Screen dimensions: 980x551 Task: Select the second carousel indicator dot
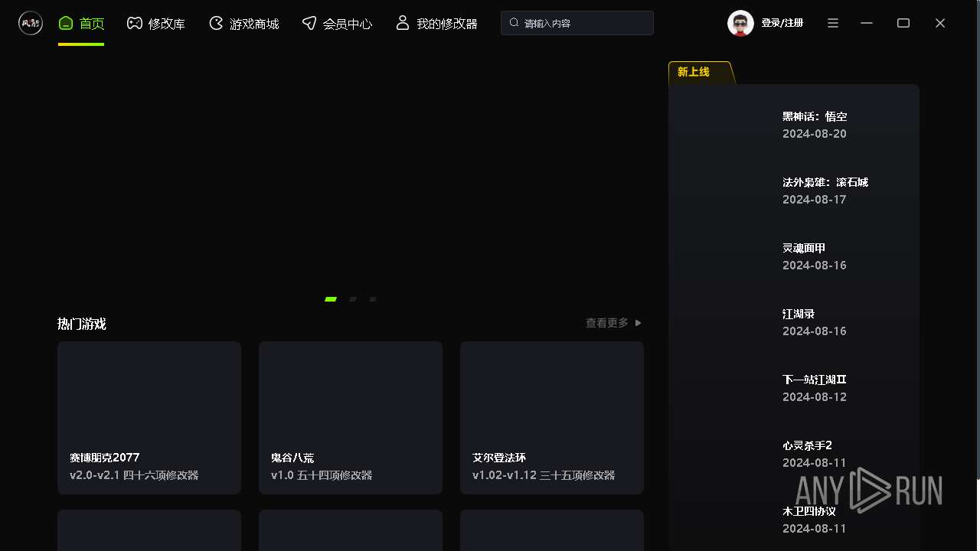click(353, 299)
